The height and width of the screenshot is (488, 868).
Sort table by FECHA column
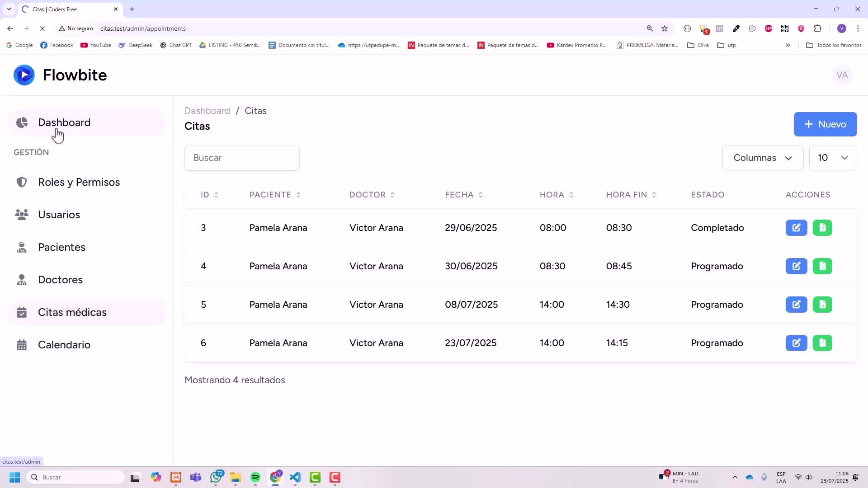[x=464, y=195]
